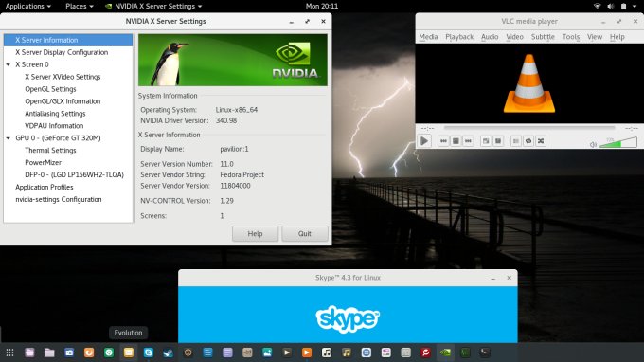Click Server Vendor String Fedora Project
The image size is (644, 362).
pos(241,174)
